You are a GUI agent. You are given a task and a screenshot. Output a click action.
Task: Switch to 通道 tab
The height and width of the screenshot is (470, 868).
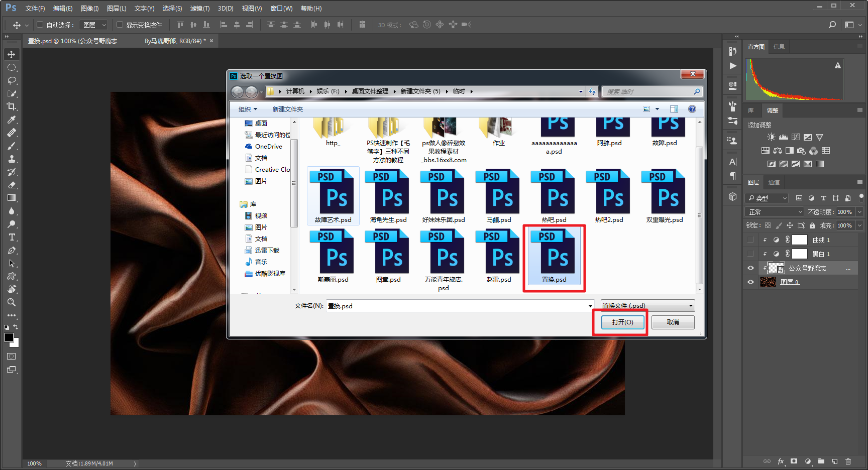pyautogui.click(x=774, y=182)
